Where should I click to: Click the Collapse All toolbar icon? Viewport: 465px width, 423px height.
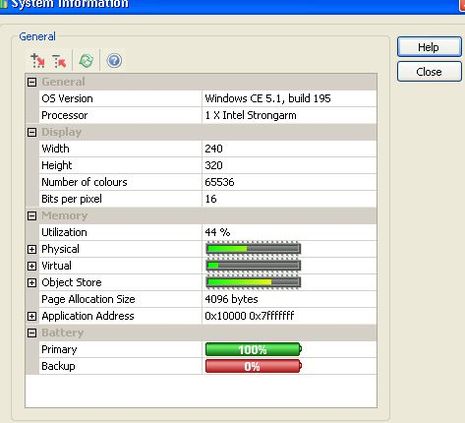coord(60,61)
